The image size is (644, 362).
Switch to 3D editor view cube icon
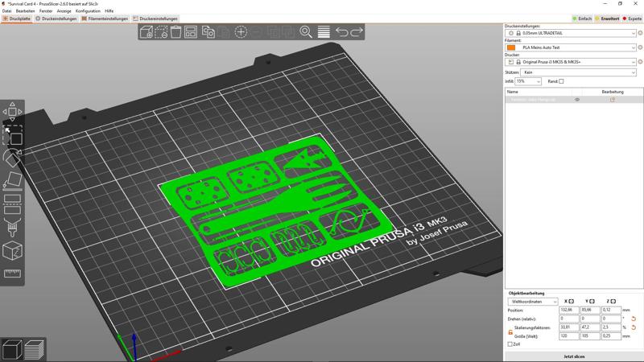[x=12, y=349]
